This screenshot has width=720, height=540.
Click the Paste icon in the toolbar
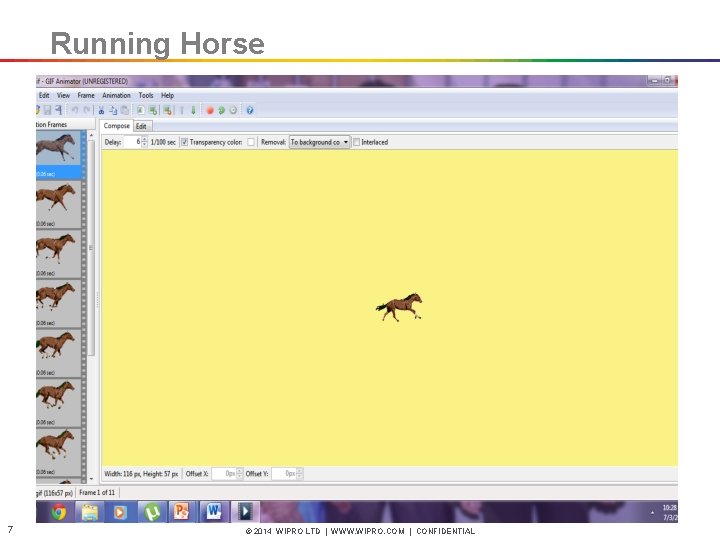pyautogui.click(x=124, y=110)
